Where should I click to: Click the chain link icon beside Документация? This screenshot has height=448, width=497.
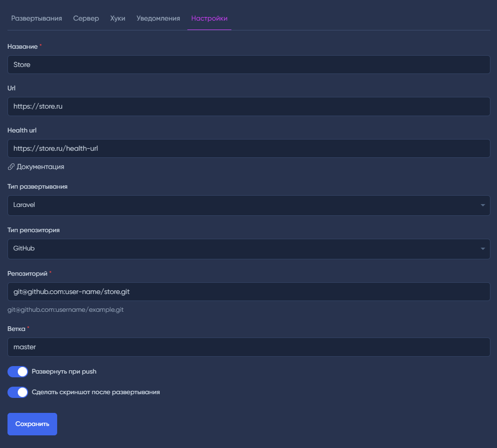(11, 167)
